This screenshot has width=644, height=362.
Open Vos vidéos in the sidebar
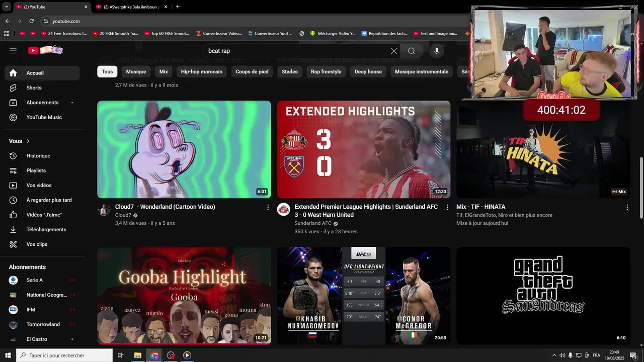pos(42,185)
